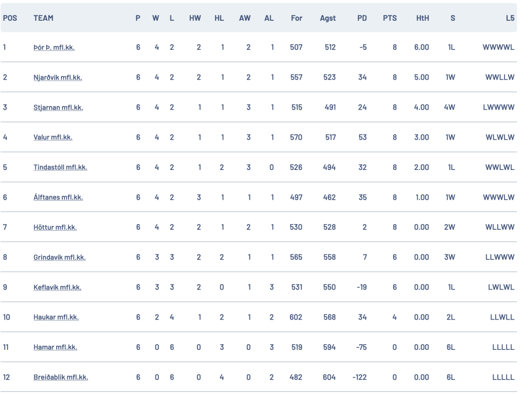
Task: Open the Höttur mfl.kk. team link
Action: (55, 227)
